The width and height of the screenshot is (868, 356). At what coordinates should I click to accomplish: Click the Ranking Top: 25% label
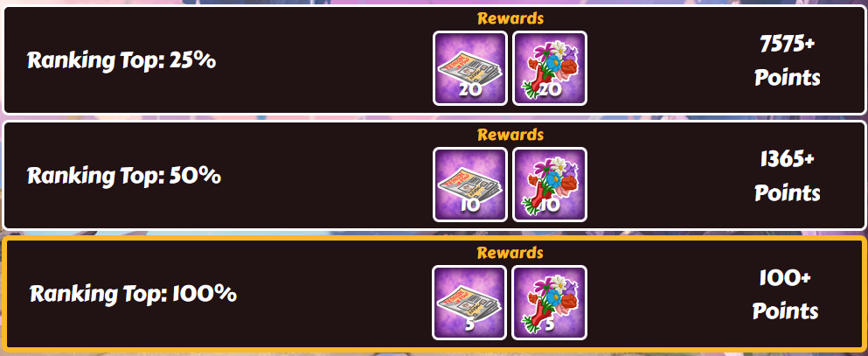tap(122, 60)
